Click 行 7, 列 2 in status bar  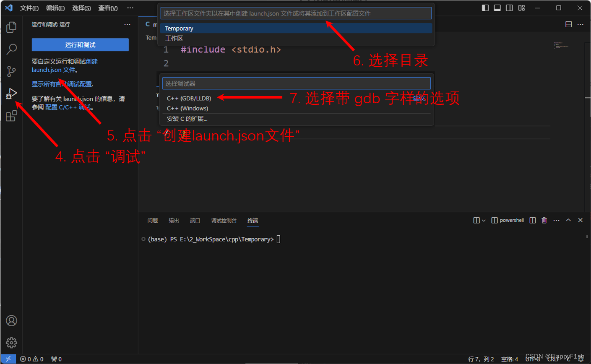click(482, 359)
